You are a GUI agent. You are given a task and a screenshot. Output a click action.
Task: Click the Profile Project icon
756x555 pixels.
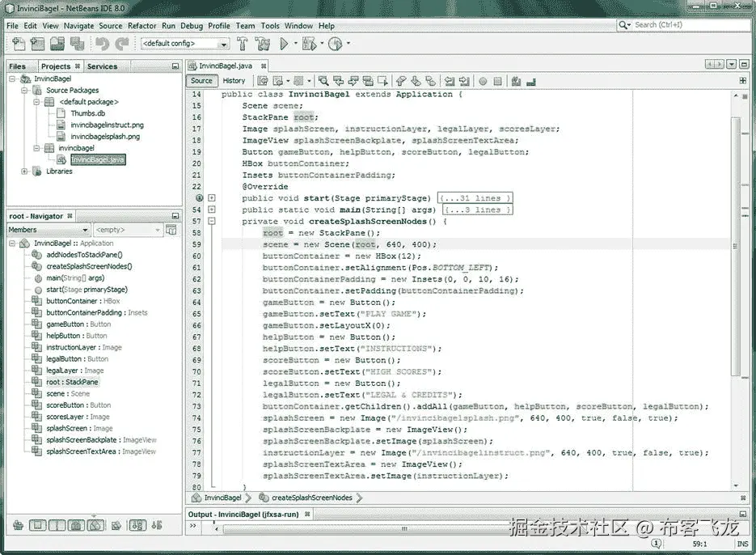pos(335,44)
